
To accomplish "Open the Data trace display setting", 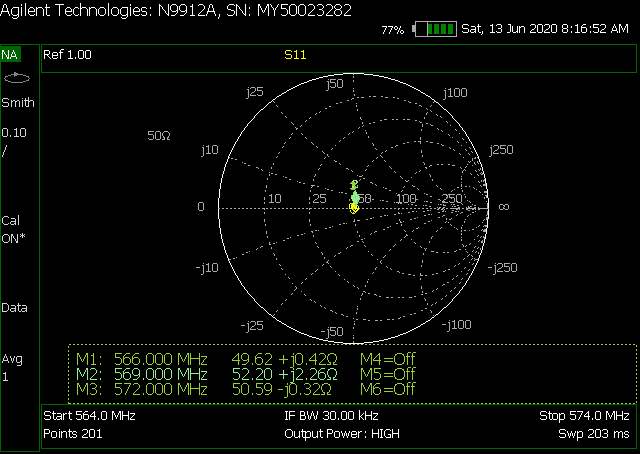I will pos(14,308).
